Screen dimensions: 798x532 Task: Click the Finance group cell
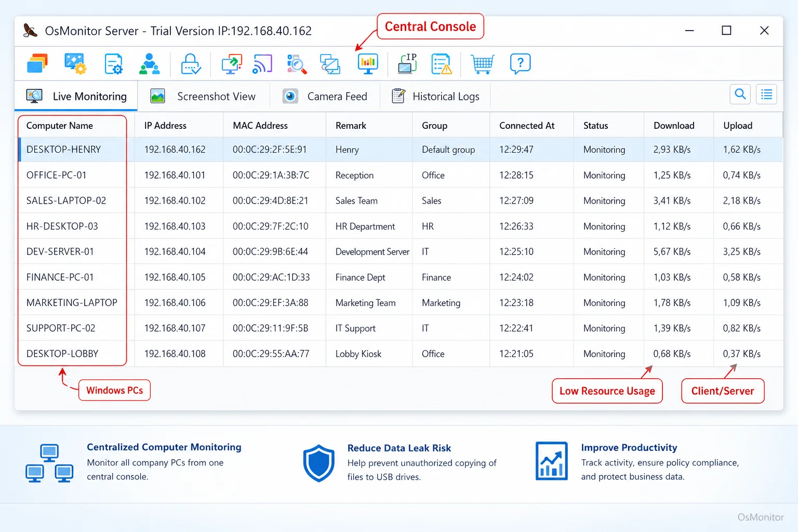click(x=436, y=277)
